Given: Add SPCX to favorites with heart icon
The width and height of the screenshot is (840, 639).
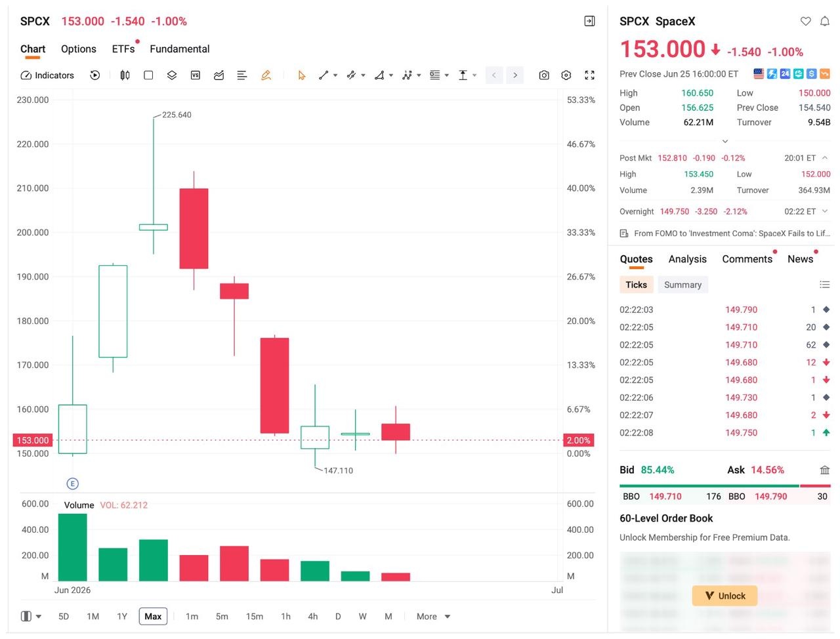Looking at the screenshot, I should click(x=806, y=21).
